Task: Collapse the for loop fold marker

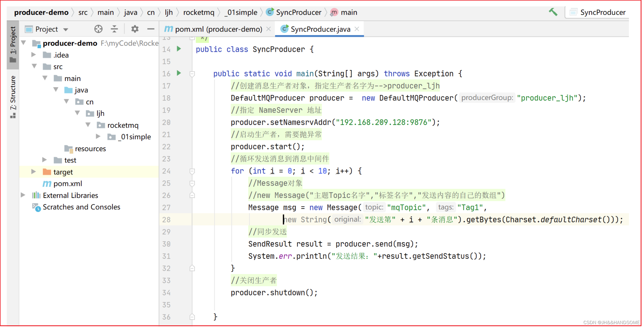Action: click(192, 171)
